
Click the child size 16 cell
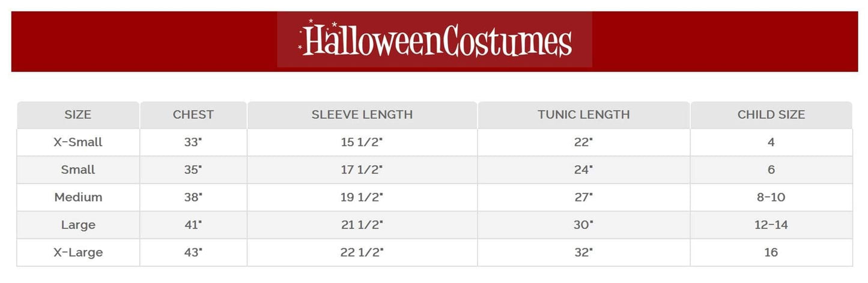pyautogui.click(x=771, y=252)
